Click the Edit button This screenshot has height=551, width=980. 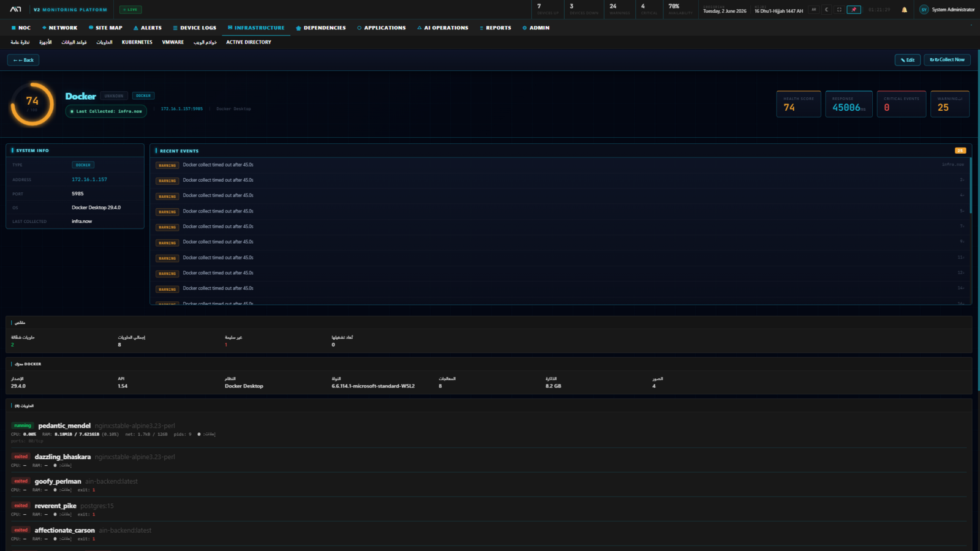click(x=908, y=60)
